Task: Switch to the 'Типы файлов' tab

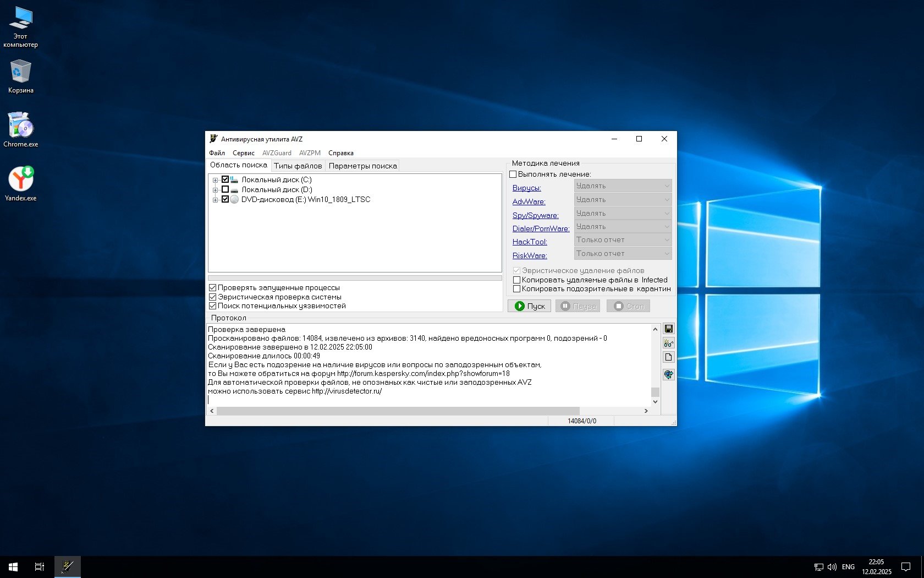Action: (x=298, y=166)
